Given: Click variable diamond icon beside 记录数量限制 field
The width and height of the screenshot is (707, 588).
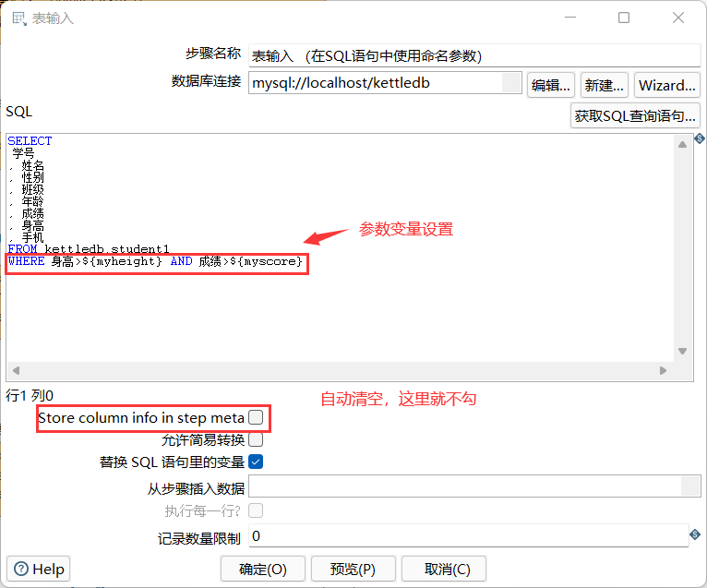Looking at the screenshot, I should coord(695,534).
